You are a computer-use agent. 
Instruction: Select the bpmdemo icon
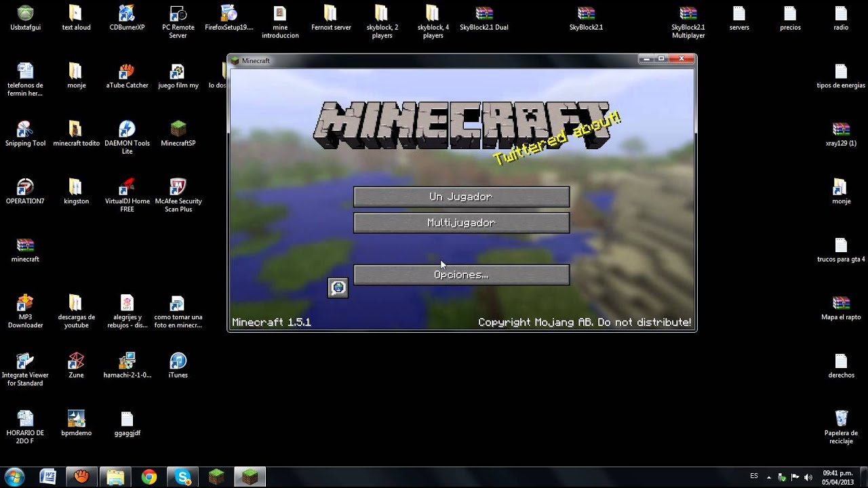click(x=76, y=424)
